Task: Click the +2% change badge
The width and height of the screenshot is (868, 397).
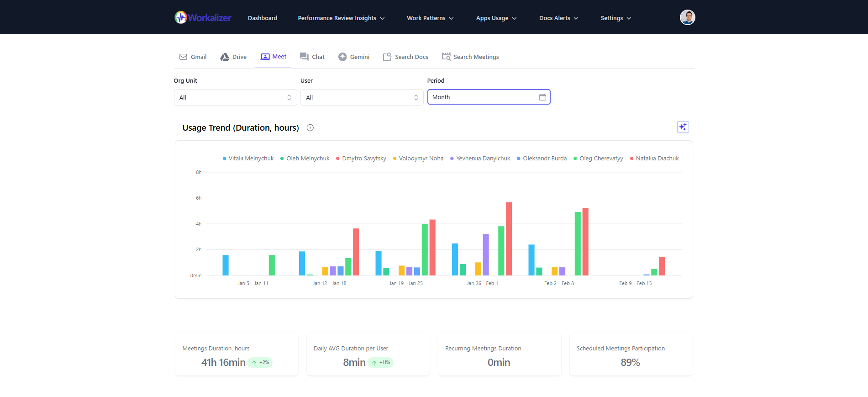Action: 260,363
